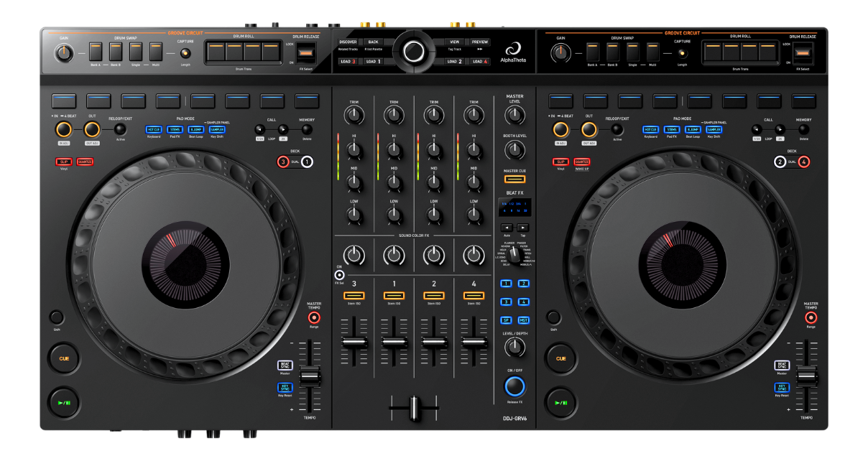
Task: Select deck 3 on the left side
Action: click(284, 162)
